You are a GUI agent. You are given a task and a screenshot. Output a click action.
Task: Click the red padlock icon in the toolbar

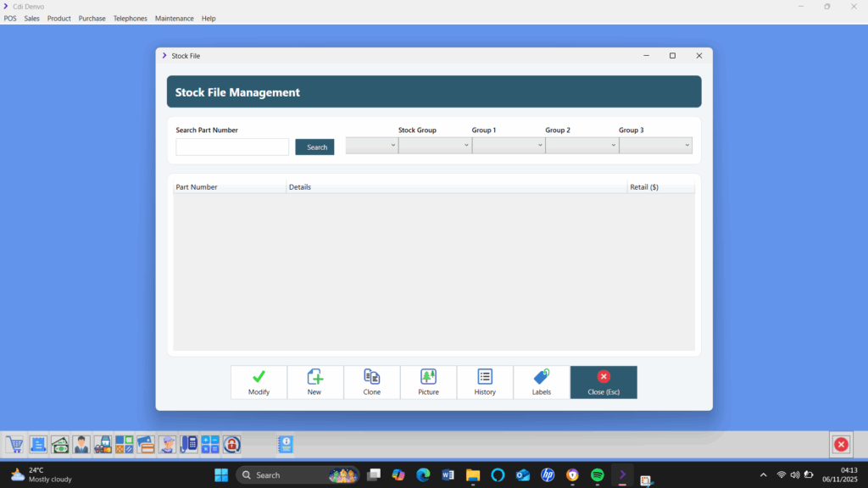point(231,444)
